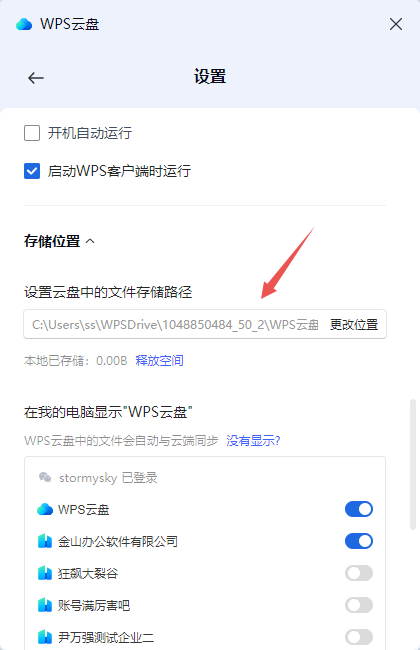This screenshot has width=420, height=650.
Task: Click the building icon for 金山办公软件有限公司
Action: point(45,541)
